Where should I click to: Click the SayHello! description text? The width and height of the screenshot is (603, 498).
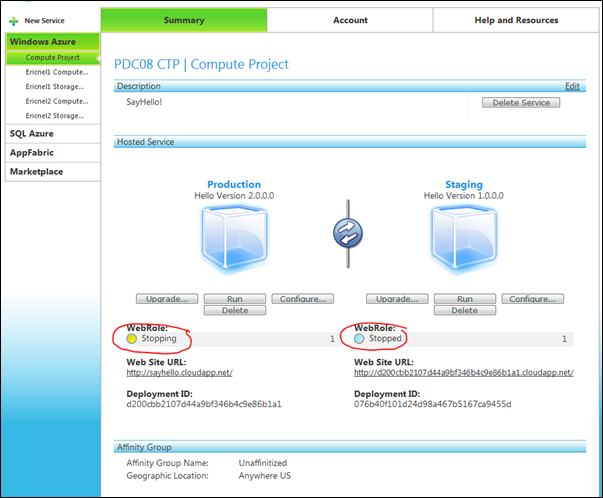point(144,102)
